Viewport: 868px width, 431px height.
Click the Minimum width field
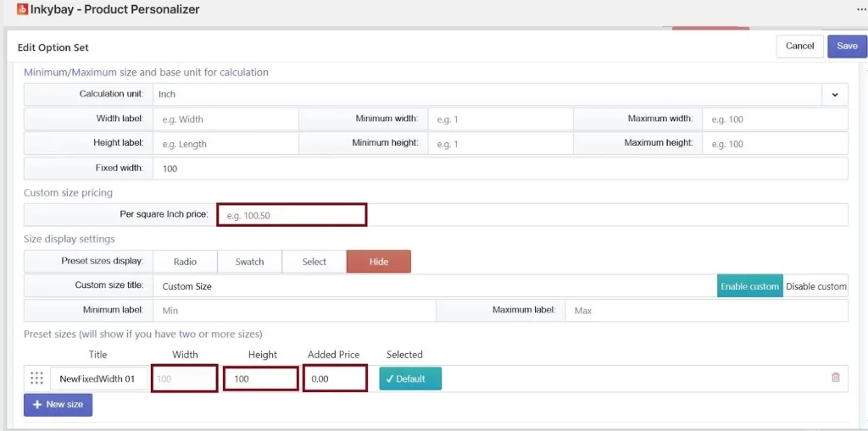point(500,119)
